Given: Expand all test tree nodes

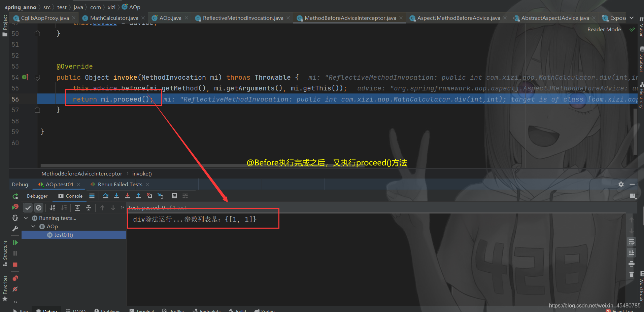Looking at the screenshot, I should click(77, 208).
